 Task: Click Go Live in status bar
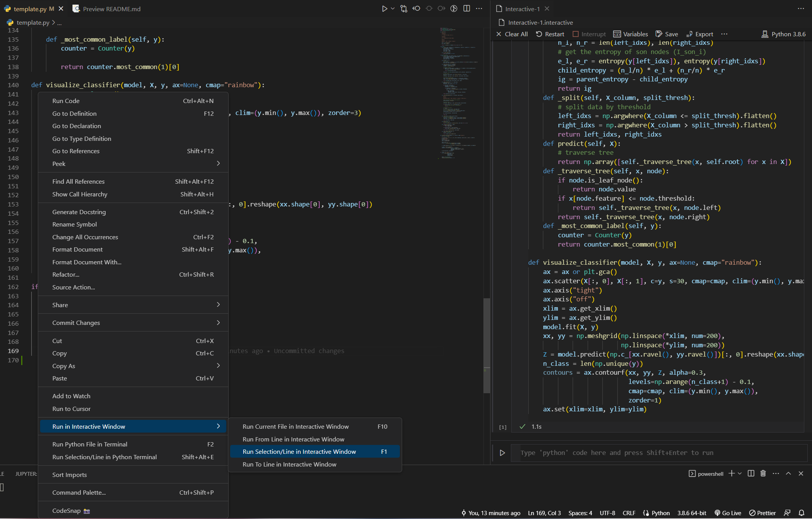point(728,513)
